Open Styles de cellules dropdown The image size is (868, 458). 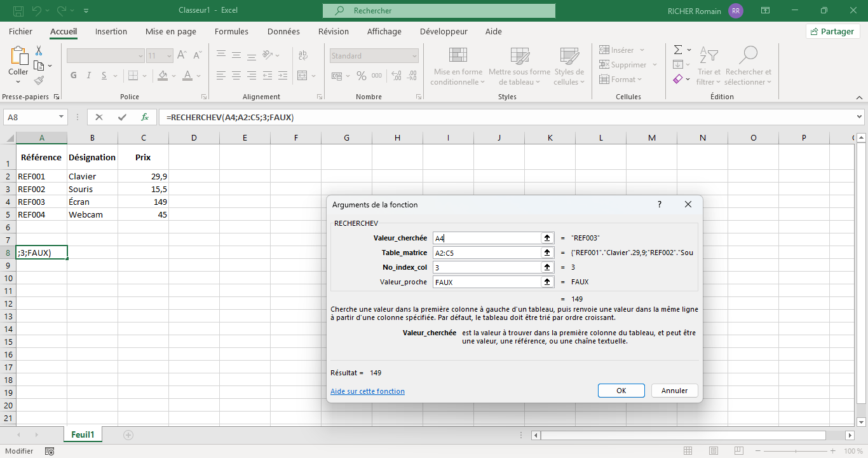click(569, 66)
